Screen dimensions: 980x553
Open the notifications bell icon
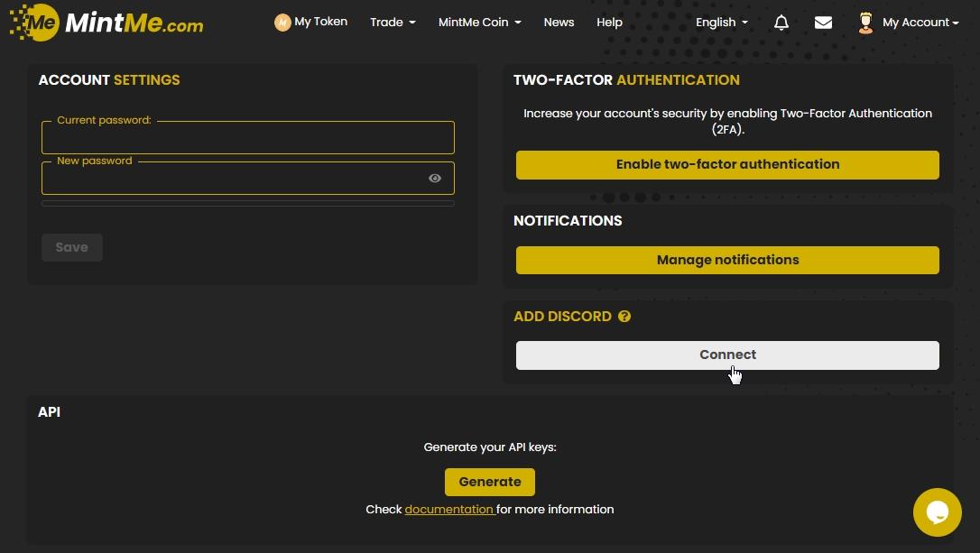pyautogui.click(x=781, y=23)
